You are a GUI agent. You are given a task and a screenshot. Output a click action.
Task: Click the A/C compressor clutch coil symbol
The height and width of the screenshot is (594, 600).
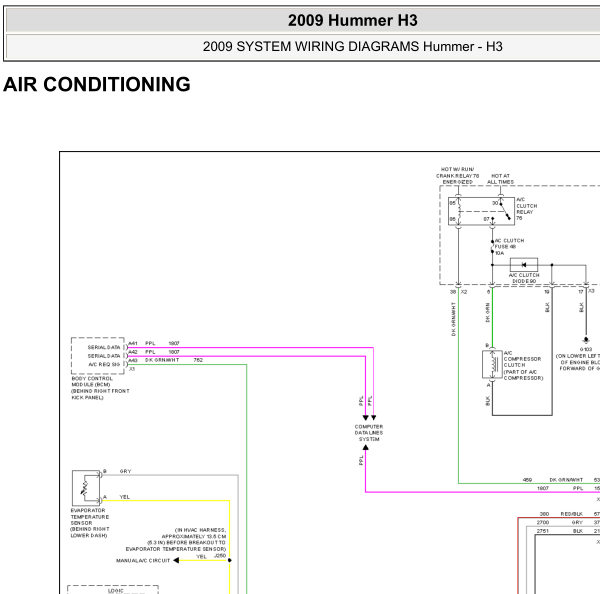click(492, 364)
